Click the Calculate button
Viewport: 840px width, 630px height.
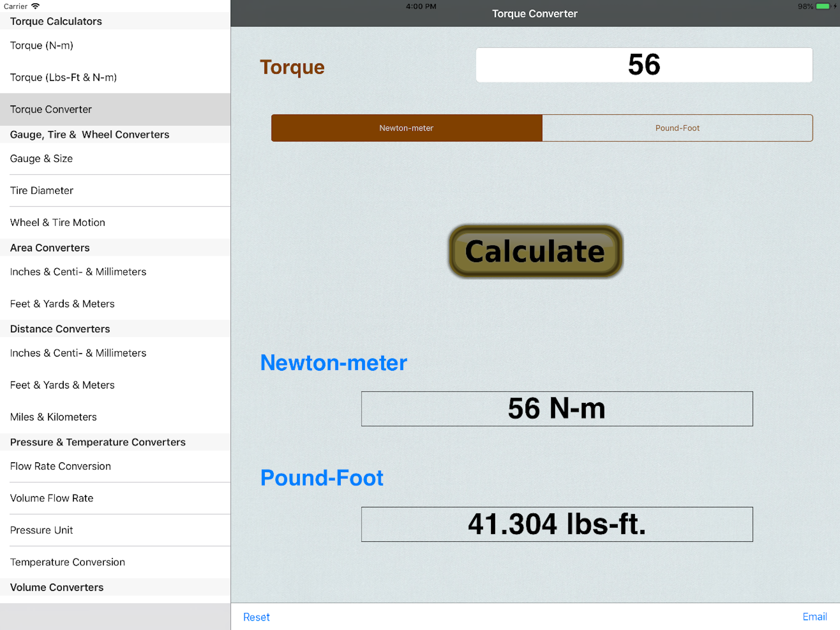535,252
